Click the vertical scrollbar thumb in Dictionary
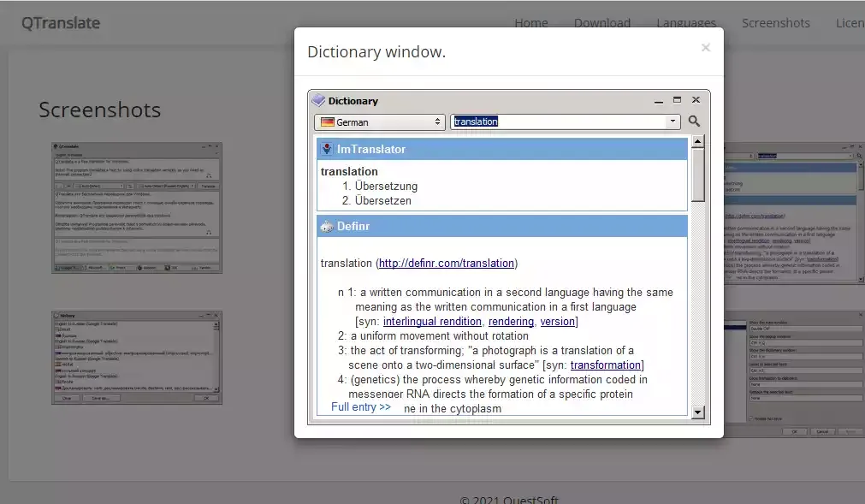This screenshot has height=504, width=865. coord(698,175)
